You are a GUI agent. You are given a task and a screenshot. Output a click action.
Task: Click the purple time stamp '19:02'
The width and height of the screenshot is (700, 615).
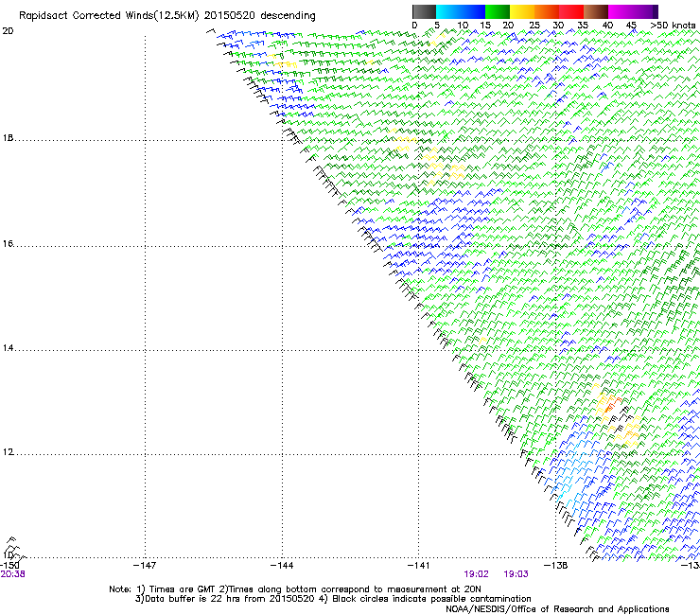pyautogui.click(x=476, y=574)
